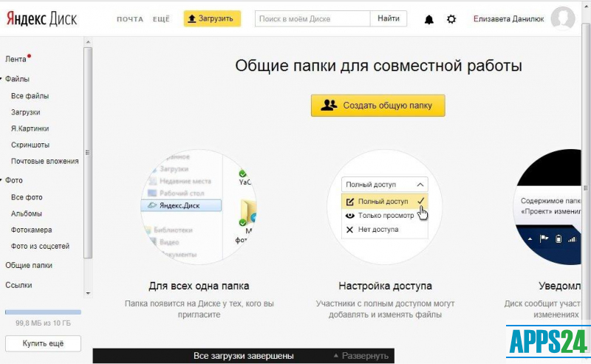
Task: Click the sidebar scrollbar thumb
Action: (88, 153)
